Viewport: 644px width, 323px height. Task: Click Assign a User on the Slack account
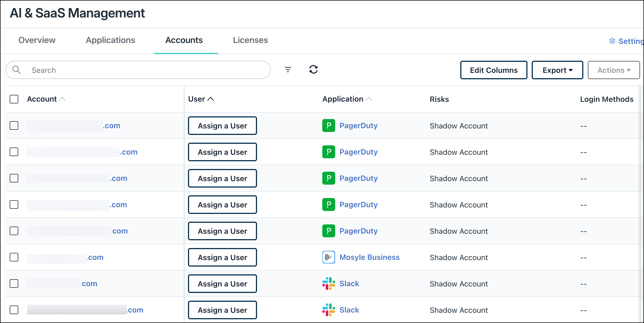(222, 283)
